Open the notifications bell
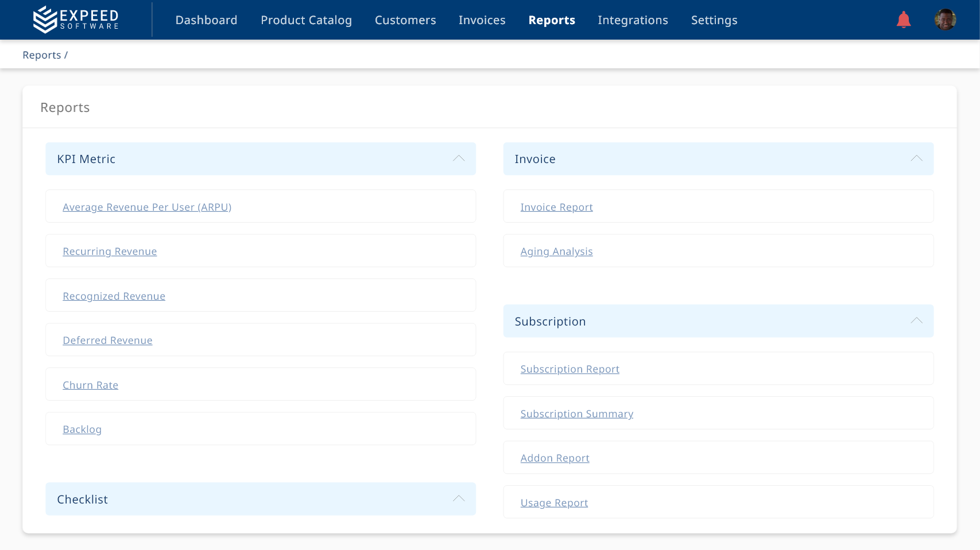Image resolution: width=980 pixels, height=550 pixels. [903, 20]
